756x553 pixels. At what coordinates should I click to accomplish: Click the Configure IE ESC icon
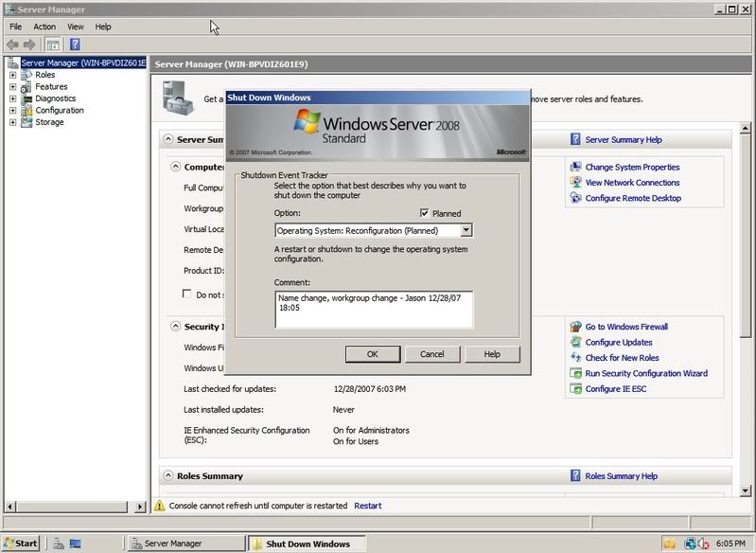click(x=575, y=388)
